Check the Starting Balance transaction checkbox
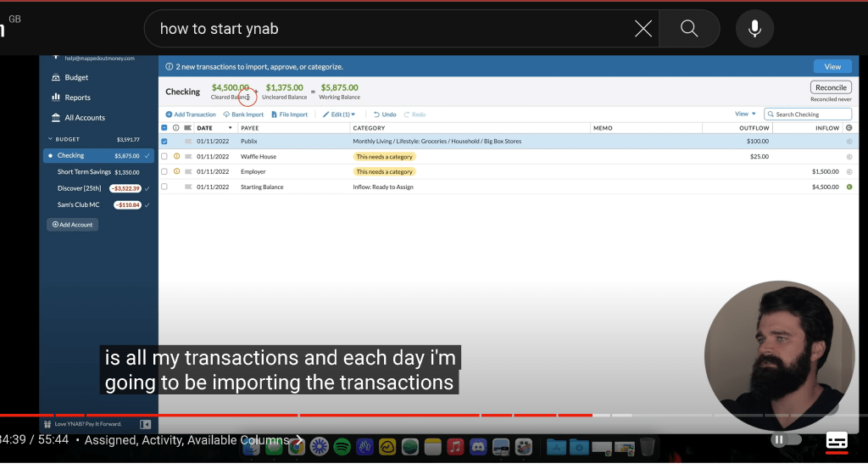Screen dimensions: 868x469 [x=164, y=187]
